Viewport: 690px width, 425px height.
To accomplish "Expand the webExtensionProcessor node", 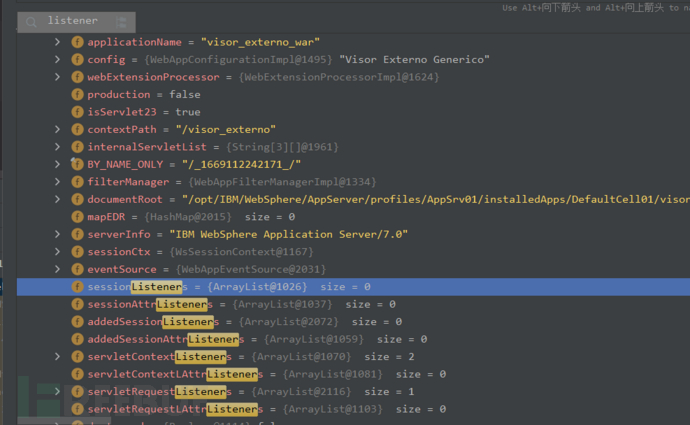I will (58, 77).
